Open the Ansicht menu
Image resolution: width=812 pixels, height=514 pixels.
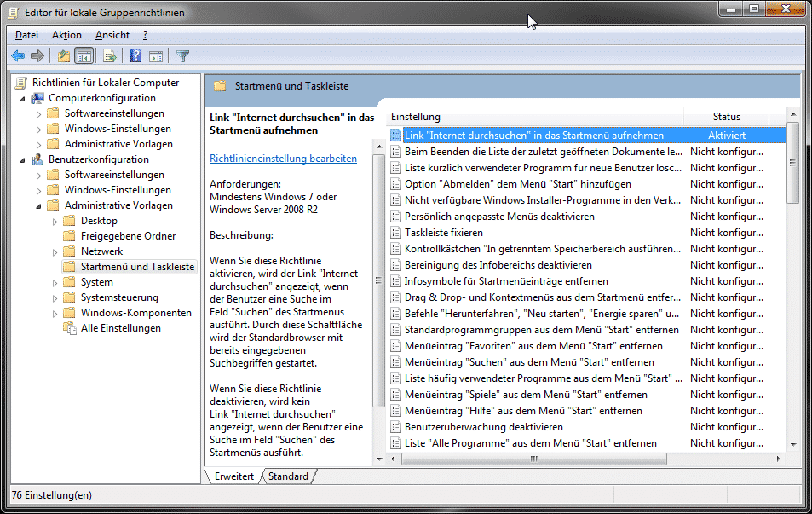coord(112,35)
